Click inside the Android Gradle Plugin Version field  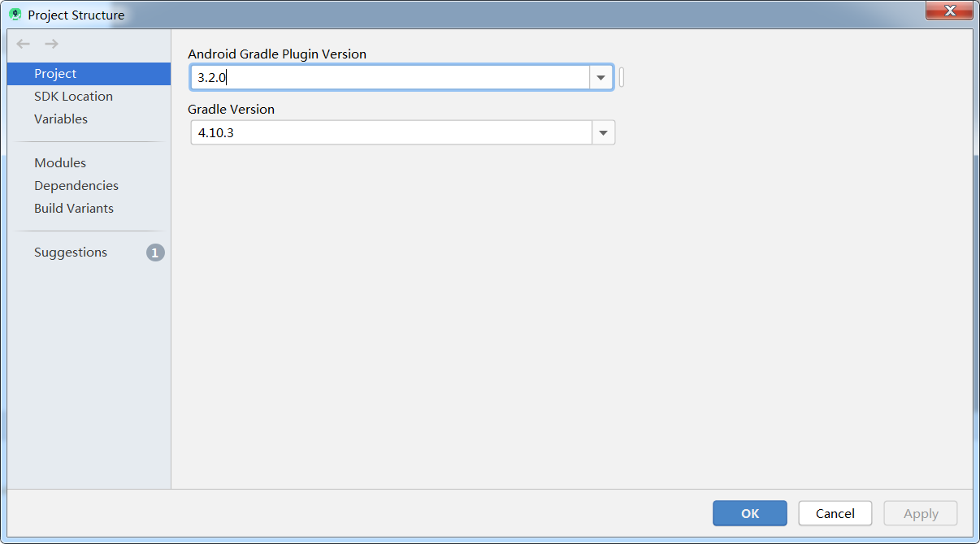tap(366, 77)
